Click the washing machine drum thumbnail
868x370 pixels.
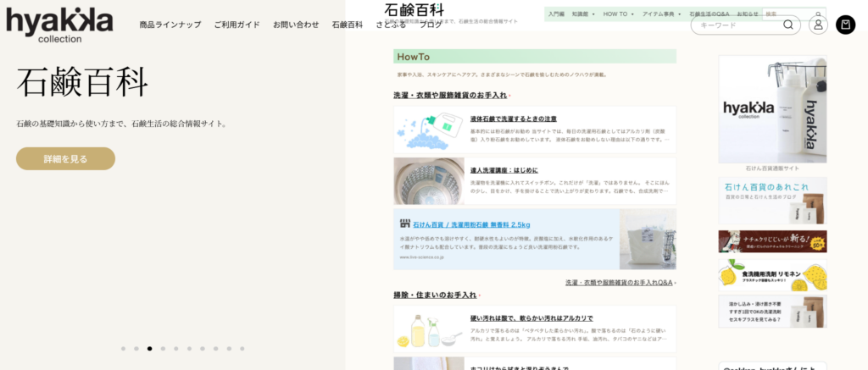429,181
